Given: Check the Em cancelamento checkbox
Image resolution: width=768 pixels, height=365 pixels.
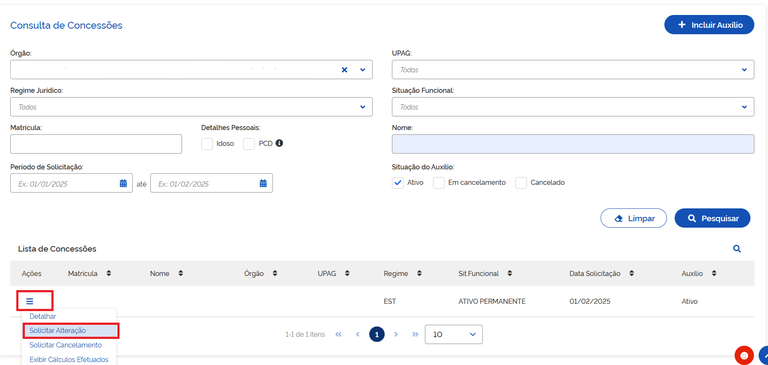Looking at the screenshot, I should coord(439,183).
